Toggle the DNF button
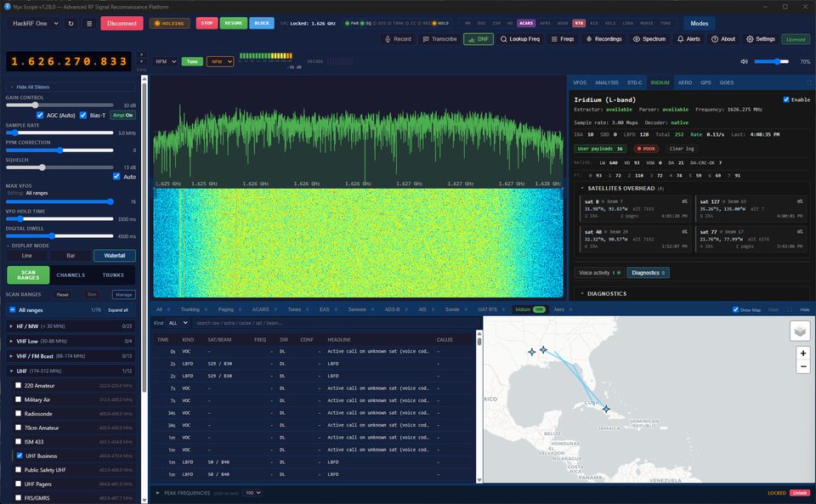The height and width of the screenshot is (504, 816). (x=479, y=39)
